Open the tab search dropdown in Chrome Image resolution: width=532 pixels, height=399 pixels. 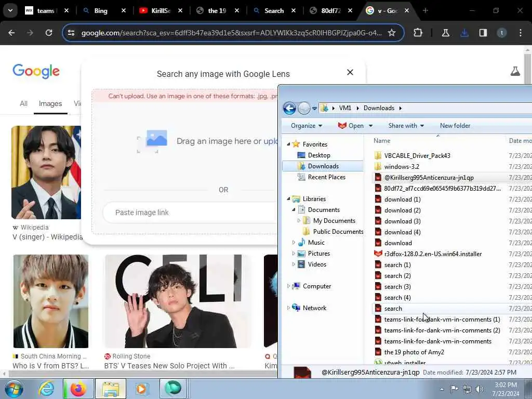(10, 10)
